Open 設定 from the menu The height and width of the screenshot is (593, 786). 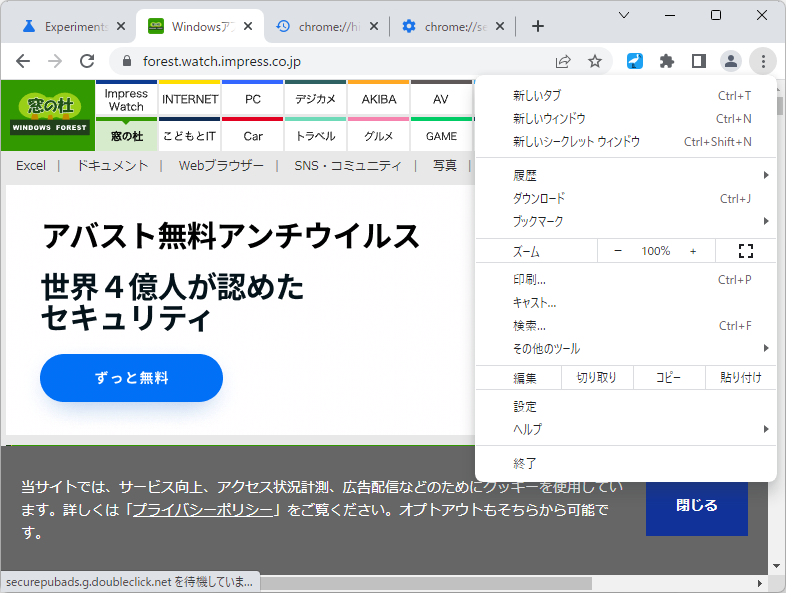(626, 406)
